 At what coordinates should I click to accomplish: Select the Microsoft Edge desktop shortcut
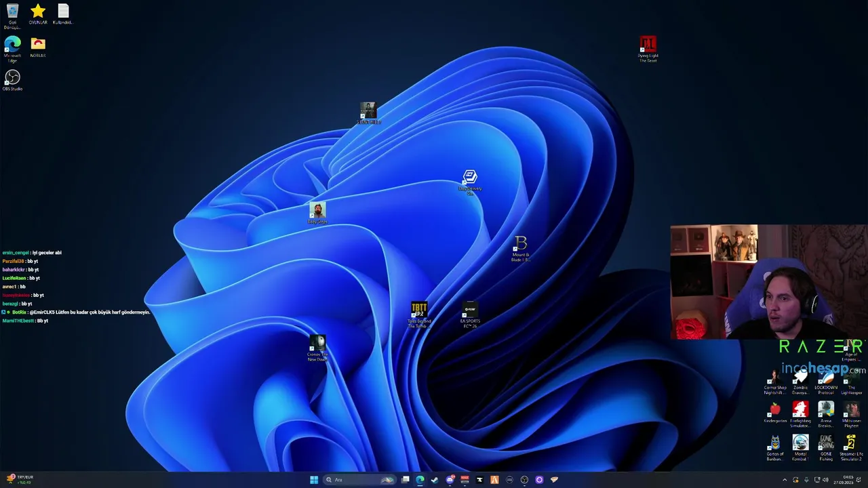tap(12, 48)
